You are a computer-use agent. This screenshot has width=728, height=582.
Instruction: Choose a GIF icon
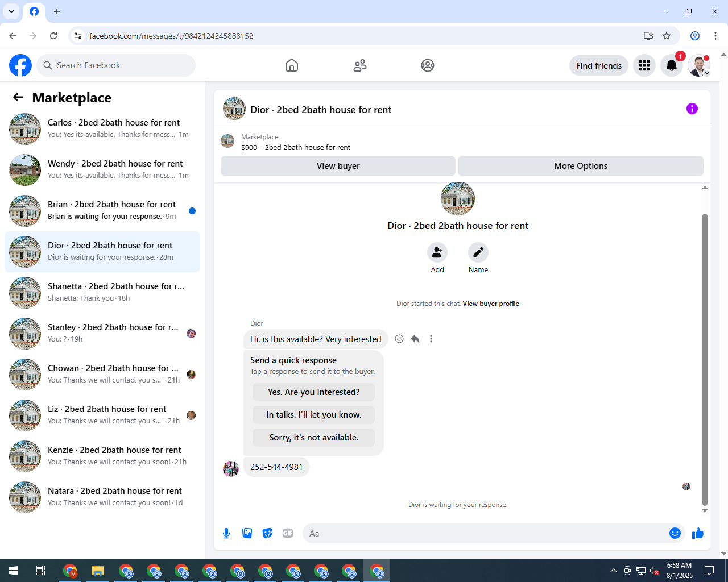(288, 533)
